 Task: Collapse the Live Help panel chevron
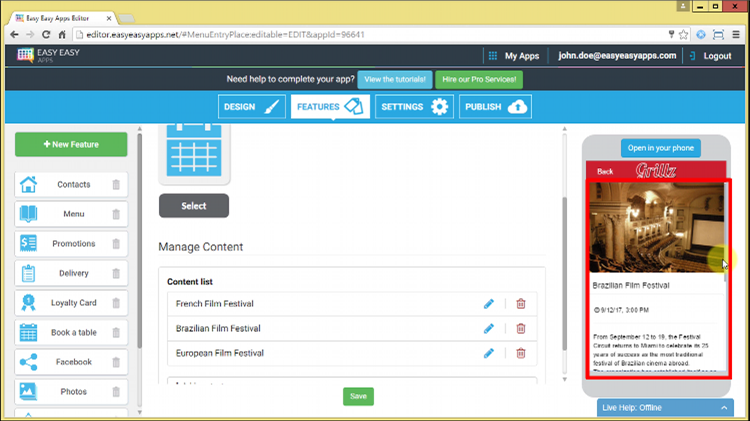tap(724, 408)
